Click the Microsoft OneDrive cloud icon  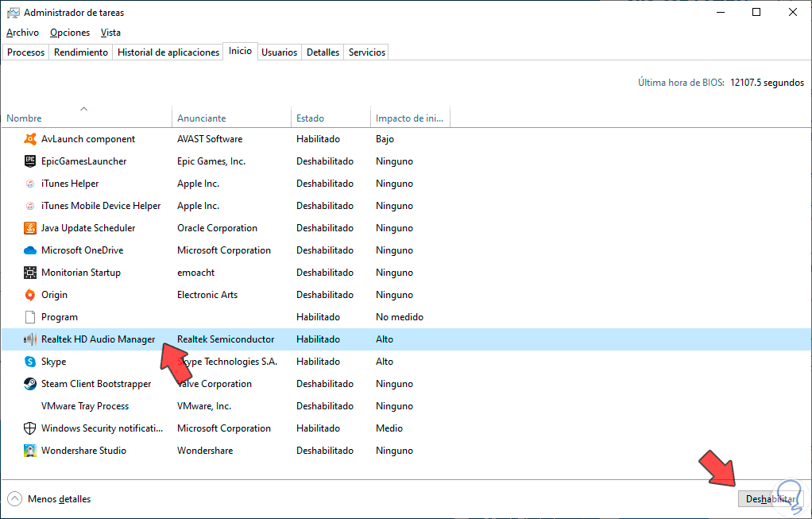tap(30, 250)
